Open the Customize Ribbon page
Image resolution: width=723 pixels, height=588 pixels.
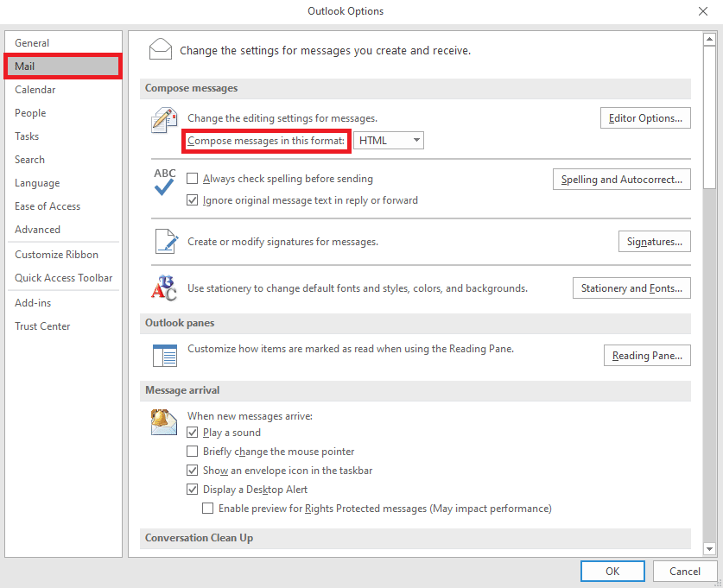point(63,255)
